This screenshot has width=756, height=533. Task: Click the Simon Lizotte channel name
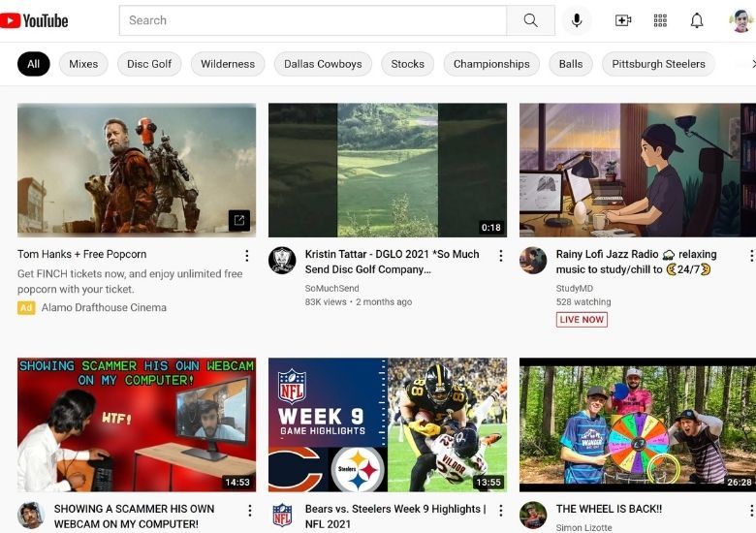pos(583,528)
